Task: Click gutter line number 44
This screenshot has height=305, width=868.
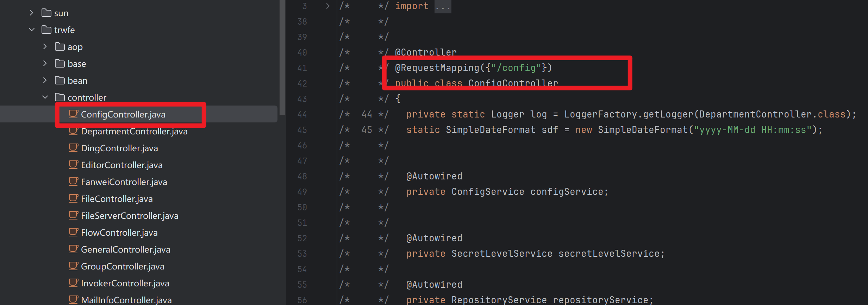Action: pos(302,114)
